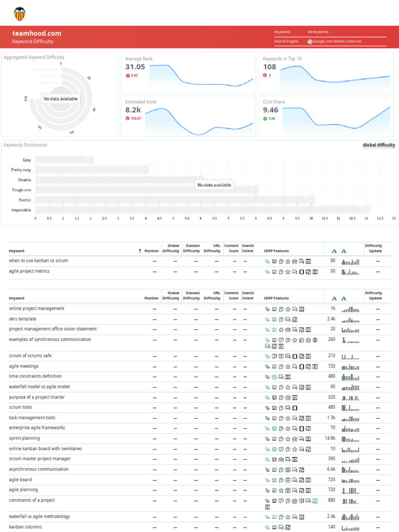The height and width of the screenshot is (532, 399).
Task: Click the keyword 'kanban columns'
Action: [x=25, y=527]
